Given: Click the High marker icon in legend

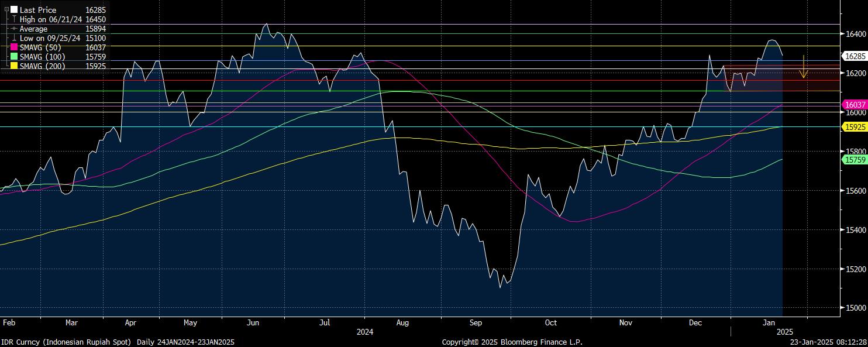Looking at the screenshot, I should [14, 19].
